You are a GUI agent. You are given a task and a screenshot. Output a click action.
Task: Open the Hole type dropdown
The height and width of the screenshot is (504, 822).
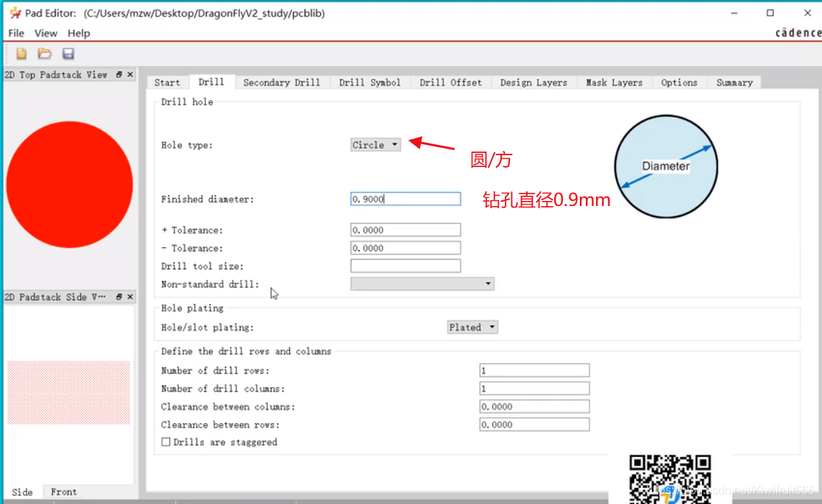point(375,145)
